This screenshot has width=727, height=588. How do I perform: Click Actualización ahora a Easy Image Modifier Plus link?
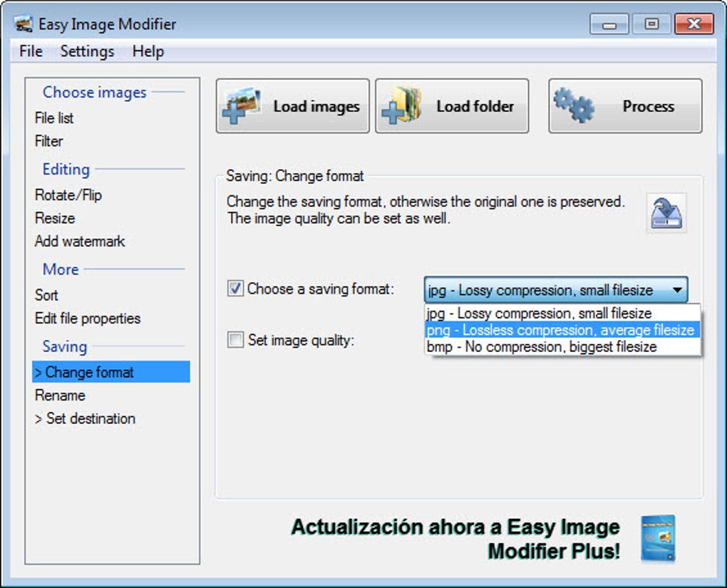coord(455,539)
